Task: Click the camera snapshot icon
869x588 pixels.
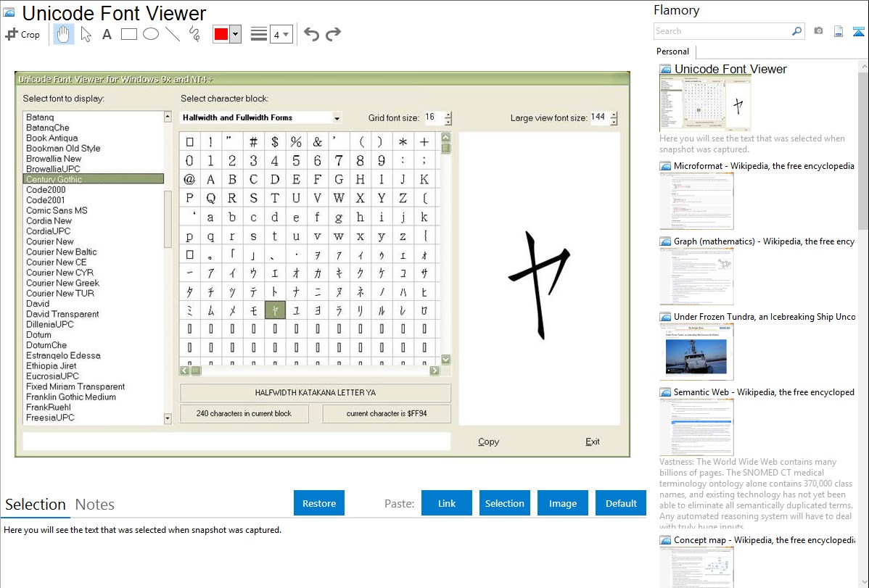Action: 818,31
